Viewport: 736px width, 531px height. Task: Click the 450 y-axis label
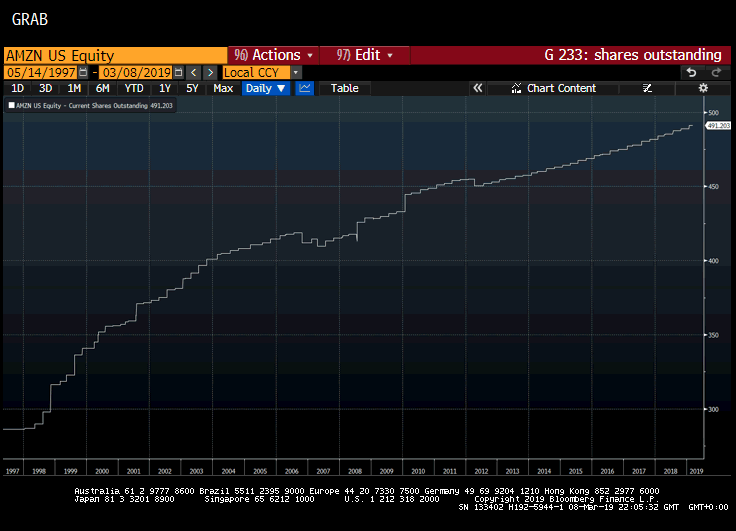tap(713, 187)
